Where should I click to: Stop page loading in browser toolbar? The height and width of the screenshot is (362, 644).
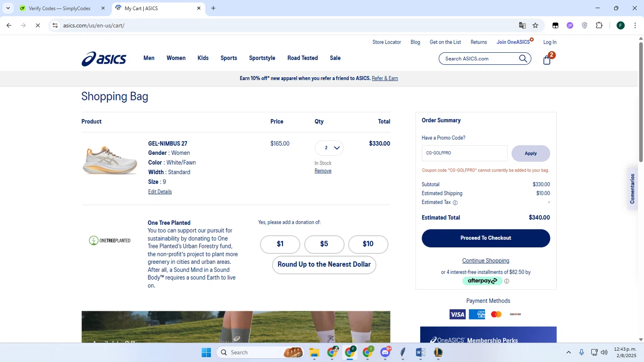tap(38, 25)
